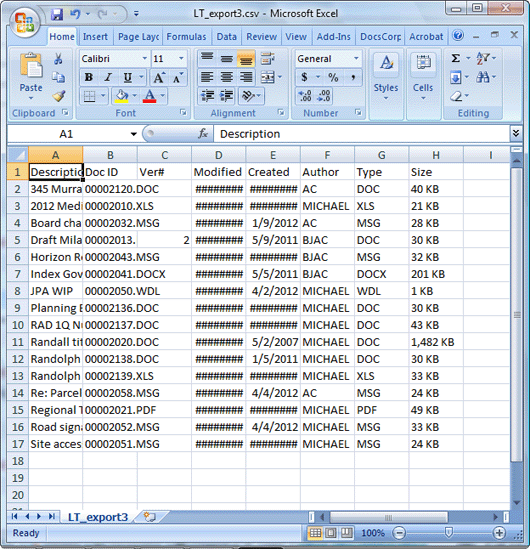530x549 pixels.
Task: Align text right
Action: coord(246,77)
